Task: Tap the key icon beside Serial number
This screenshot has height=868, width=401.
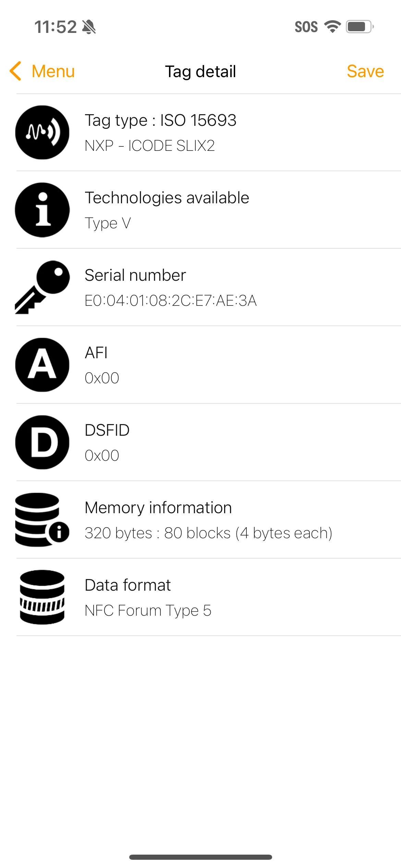Action: [x=42, y=287]
